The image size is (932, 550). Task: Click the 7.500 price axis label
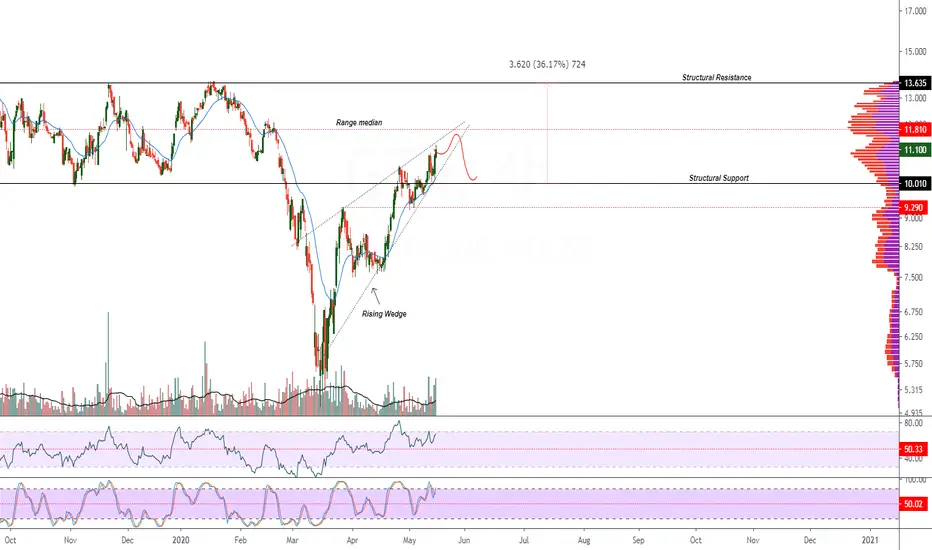(914, 278)
